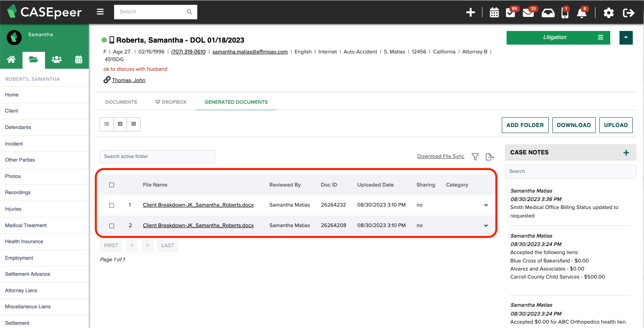Click the Download File Sync link
644x328 pixels.
440,156
